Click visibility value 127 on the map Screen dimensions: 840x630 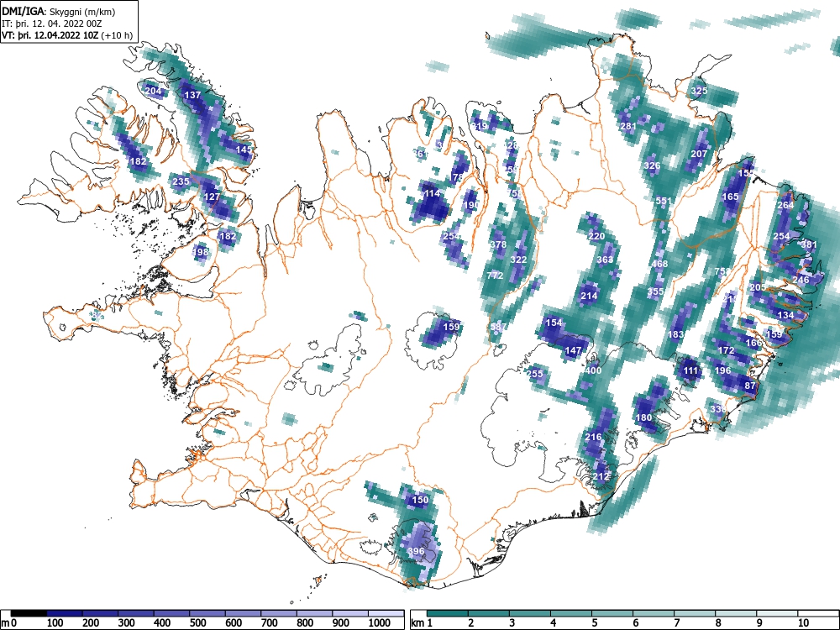213,197
